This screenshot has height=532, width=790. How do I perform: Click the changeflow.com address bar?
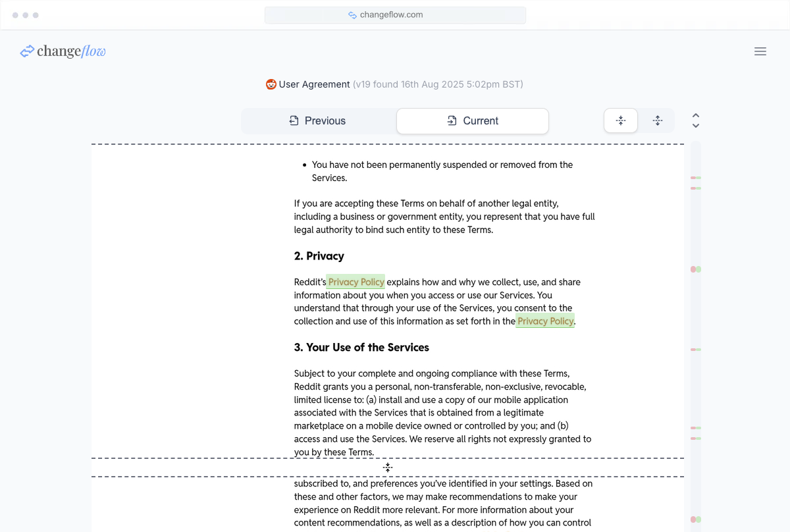click(395, 14)
